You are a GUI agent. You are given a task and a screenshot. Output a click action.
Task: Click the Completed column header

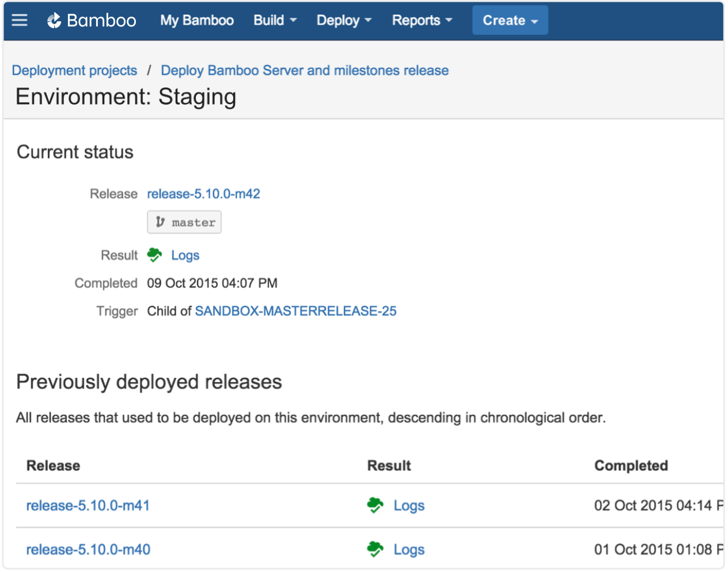631,466
